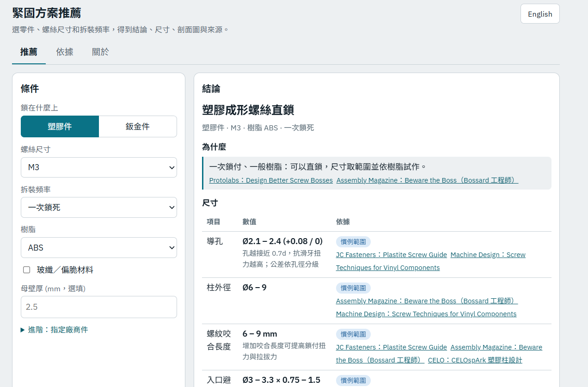
Task: Switch language with the English button
Action: [x=540, y=14]
